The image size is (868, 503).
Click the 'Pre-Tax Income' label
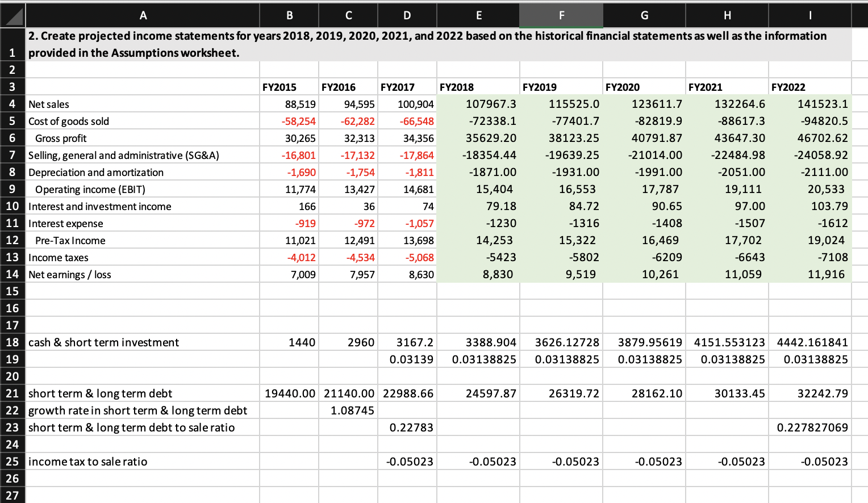point(70,241)
